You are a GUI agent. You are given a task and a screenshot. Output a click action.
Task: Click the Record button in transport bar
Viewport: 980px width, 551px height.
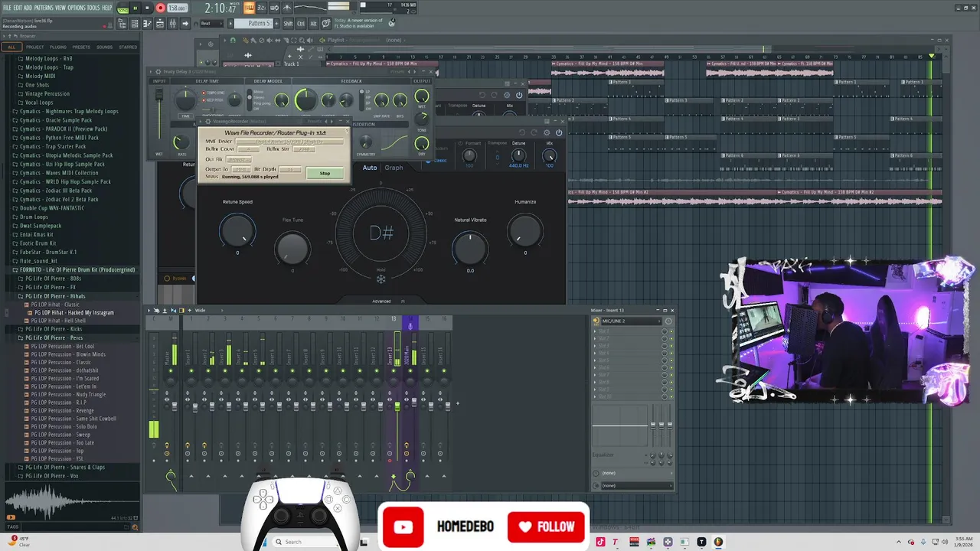click(160, 8)
